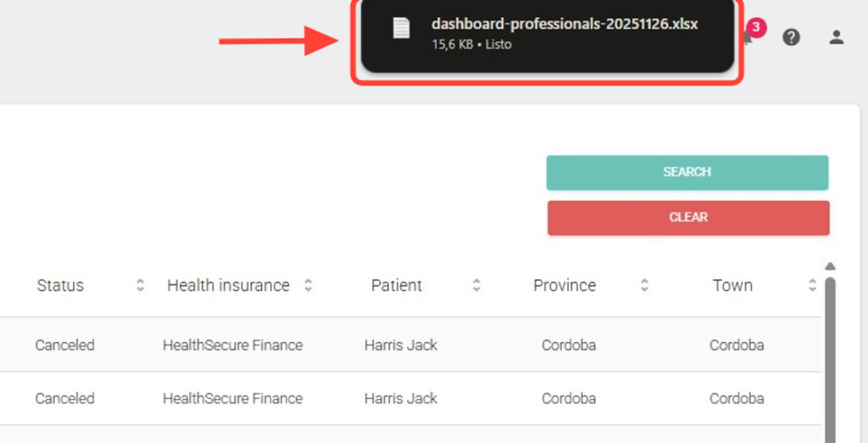The image size is (868, 443).
Task: Click the downloaded xlsx file icon
Action: click(401, 28)
